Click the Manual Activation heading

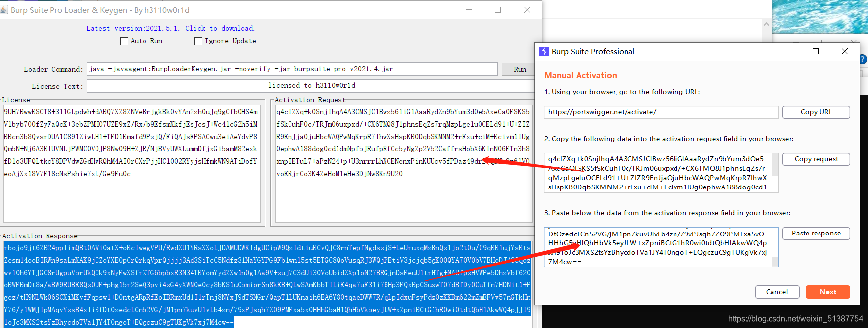coord(580,75)
